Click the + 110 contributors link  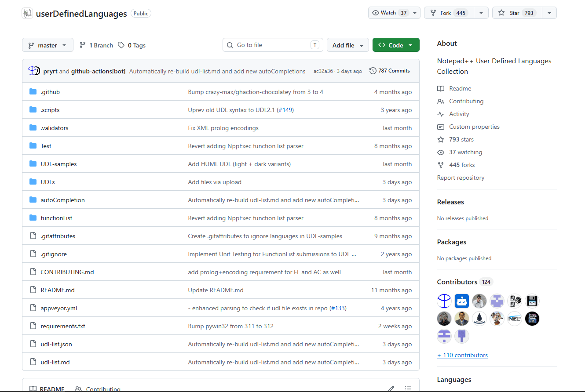click(x=462, y=355)
